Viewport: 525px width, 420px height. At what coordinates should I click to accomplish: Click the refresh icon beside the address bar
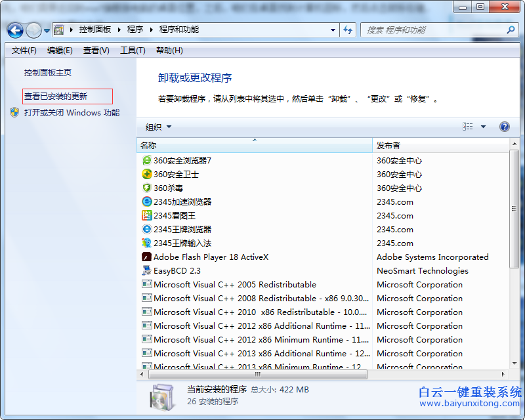coord(348,30)
